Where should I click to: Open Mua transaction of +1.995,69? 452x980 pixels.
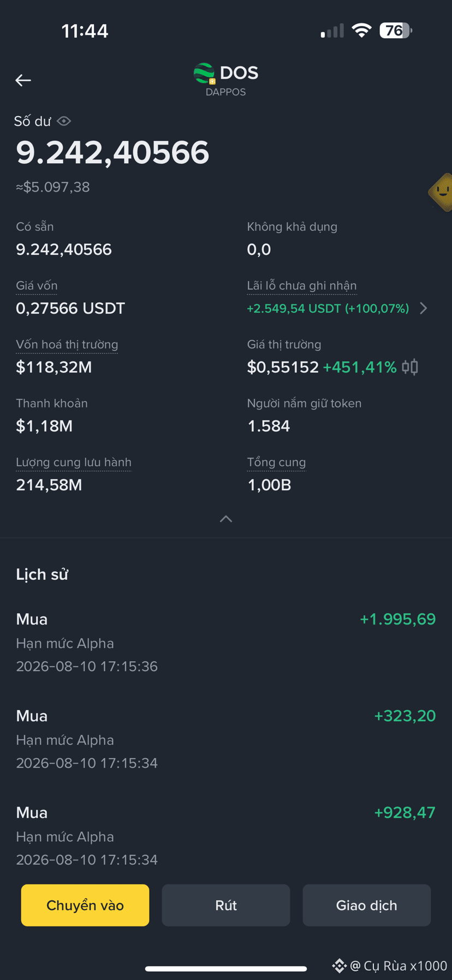pyautogui.click(x=226, y=643)
